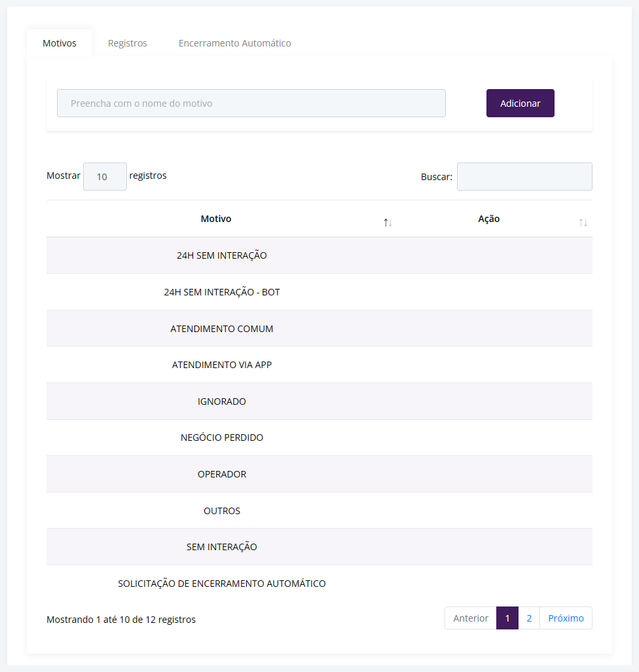Select current page 1 in pagination

(507, 618)
